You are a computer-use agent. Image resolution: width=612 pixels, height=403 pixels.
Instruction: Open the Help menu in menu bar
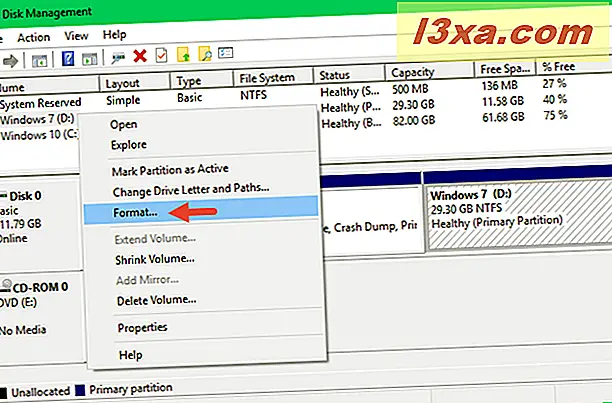coord(114,35)
